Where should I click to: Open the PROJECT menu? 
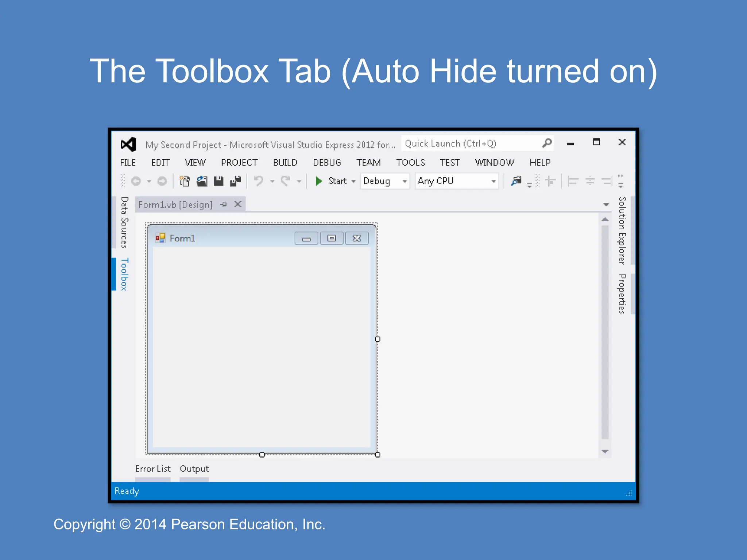click(x=239, y=163)
